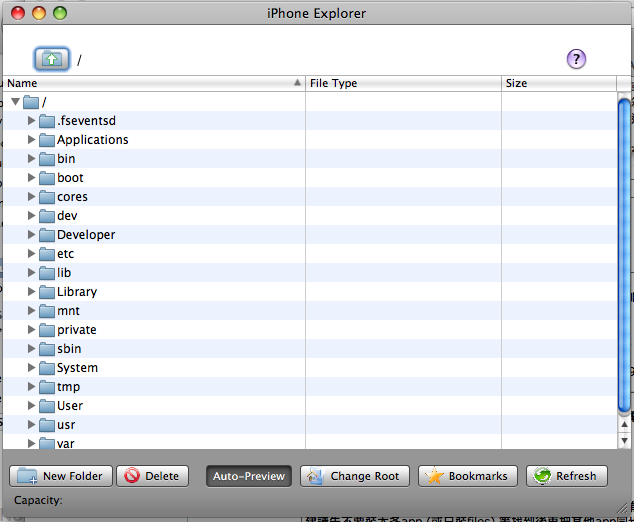The width and height of the screenshot is (634, 522).
Task: Click the Delete button
Action: click(152, 476)
